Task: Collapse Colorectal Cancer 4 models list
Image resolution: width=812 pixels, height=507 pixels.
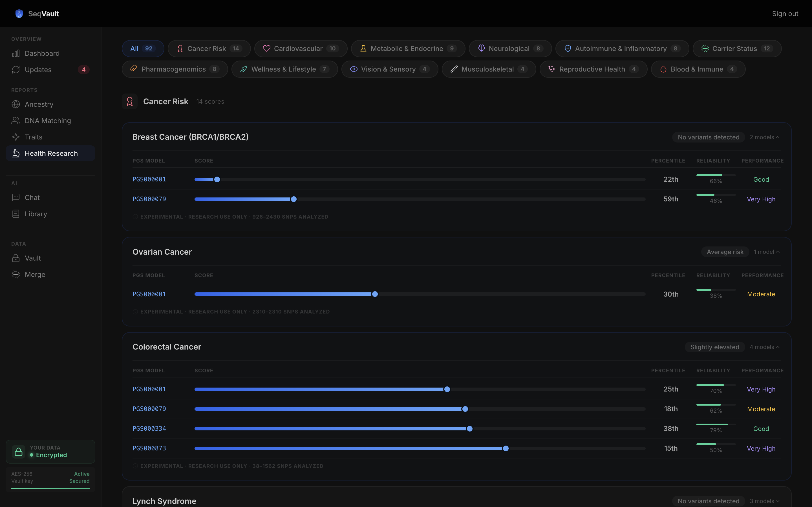Action: pos(764,347)
